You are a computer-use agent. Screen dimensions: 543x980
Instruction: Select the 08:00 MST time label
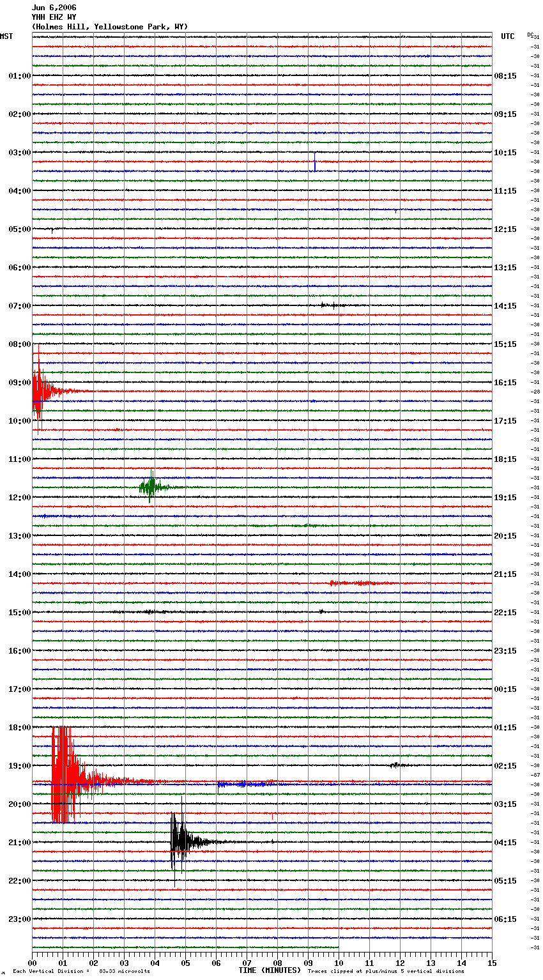pos(19,344)
